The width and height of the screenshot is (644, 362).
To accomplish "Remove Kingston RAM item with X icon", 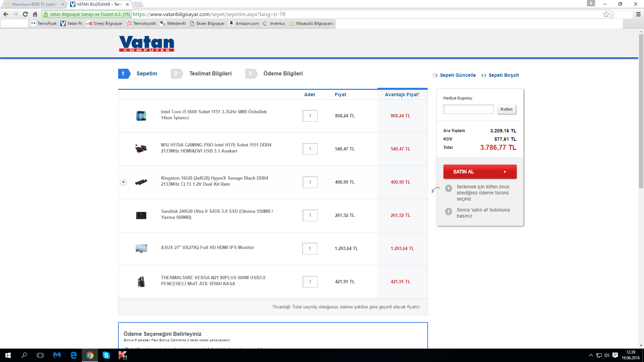I will 123,182.
